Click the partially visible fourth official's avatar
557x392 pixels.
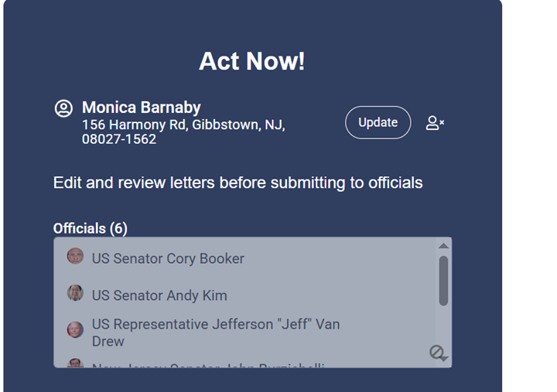[75, 363]
